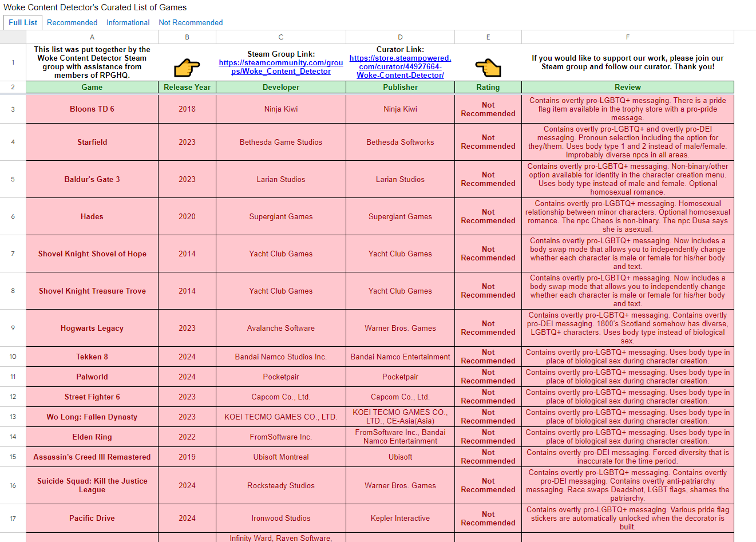Screen dimensions: 756x542
Task: Click the Hades release year 2020
Action: [187, 216]
